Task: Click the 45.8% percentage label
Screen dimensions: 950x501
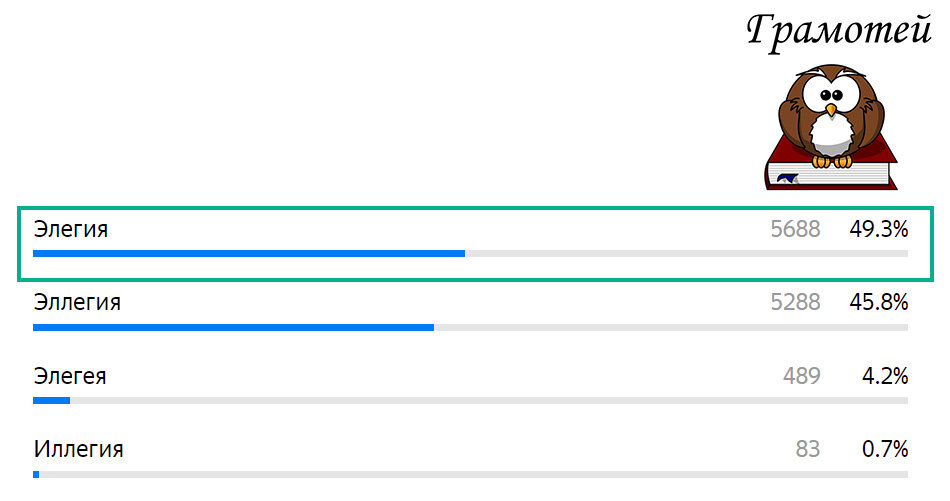Action: (879, 302)
